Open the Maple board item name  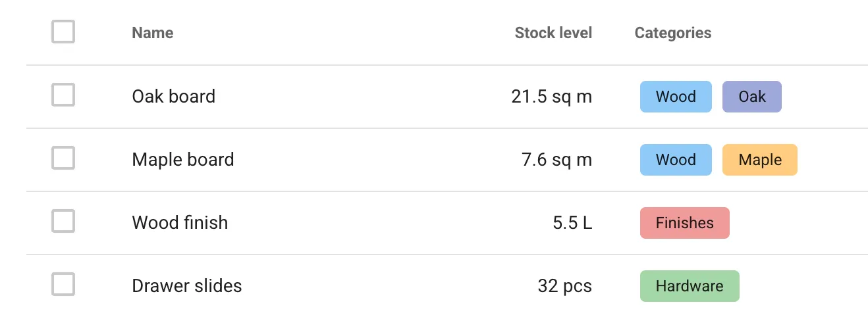183,160
